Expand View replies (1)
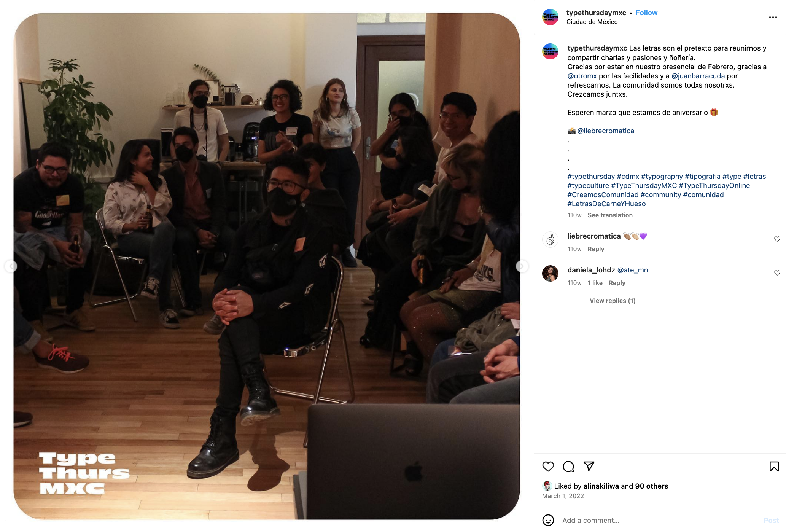Image resolution: width=786 pixels, height=532 pixels. coord(613,301)
